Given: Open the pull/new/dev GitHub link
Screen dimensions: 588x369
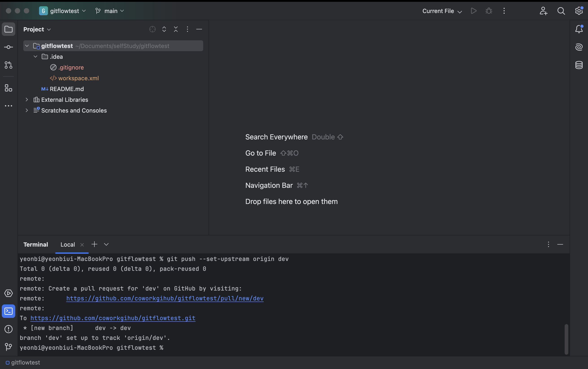Looking at the screenshot, I should 165,298.
